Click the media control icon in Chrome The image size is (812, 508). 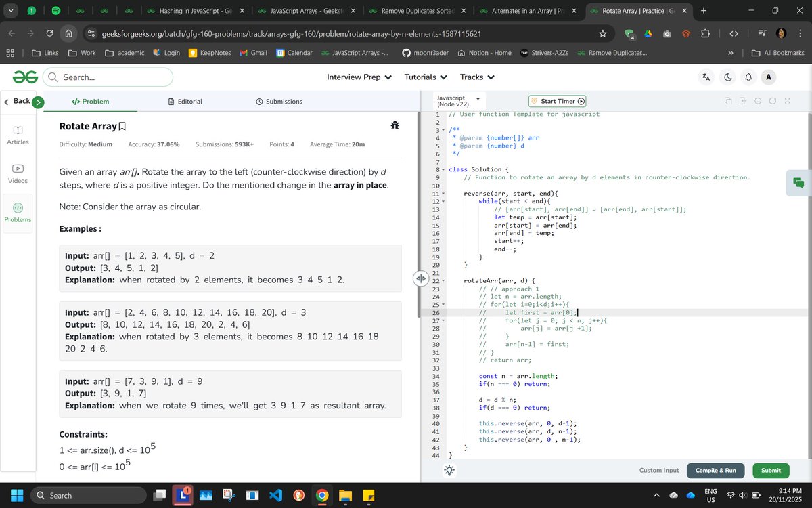tap(762, 34)
